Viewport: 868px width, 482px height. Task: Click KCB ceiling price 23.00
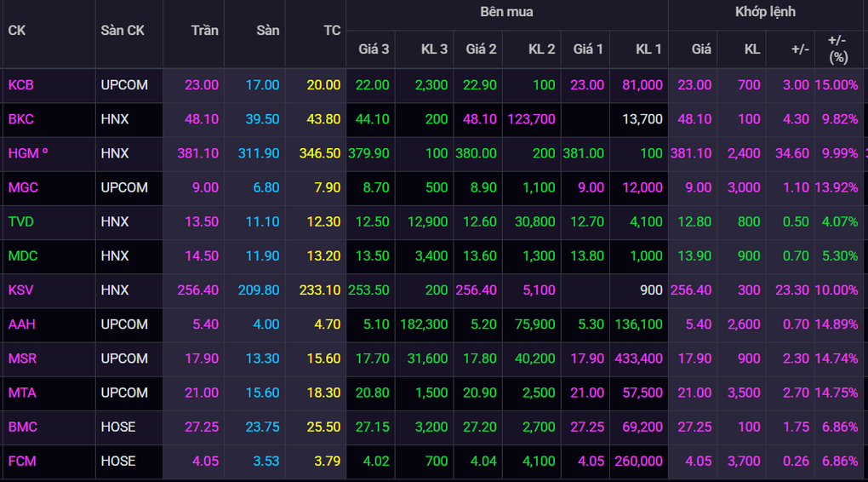point(202,85)
